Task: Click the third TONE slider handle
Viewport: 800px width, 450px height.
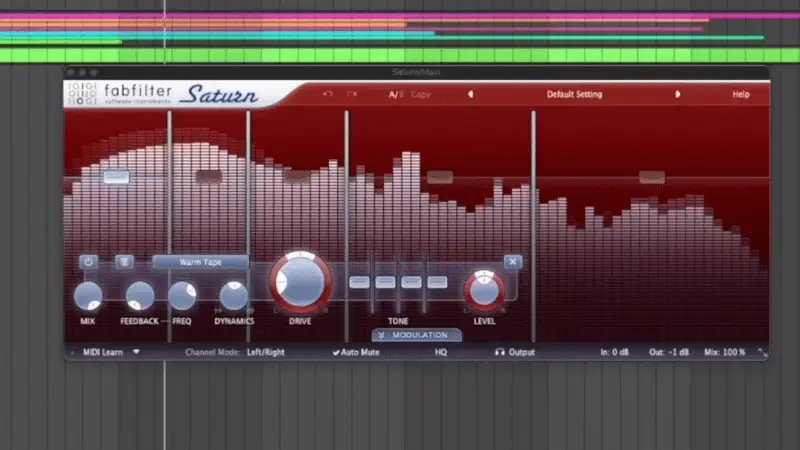Action: coord(411,282)
